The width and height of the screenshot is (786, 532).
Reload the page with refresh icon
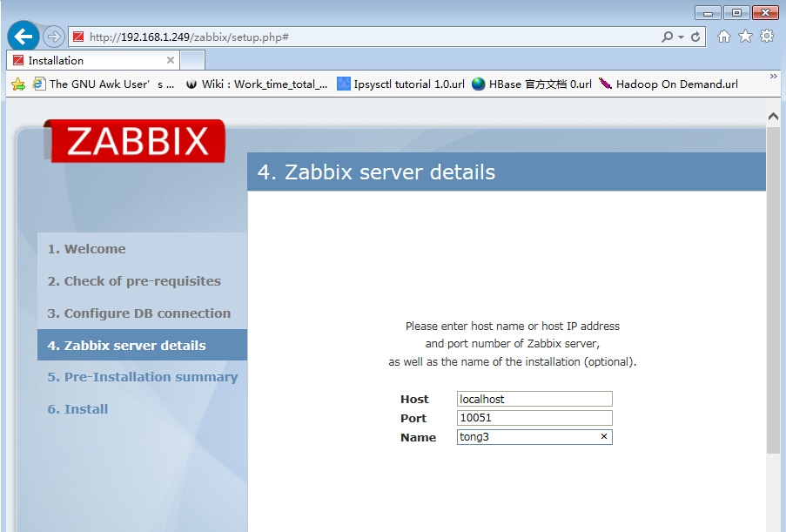point(695,37)
